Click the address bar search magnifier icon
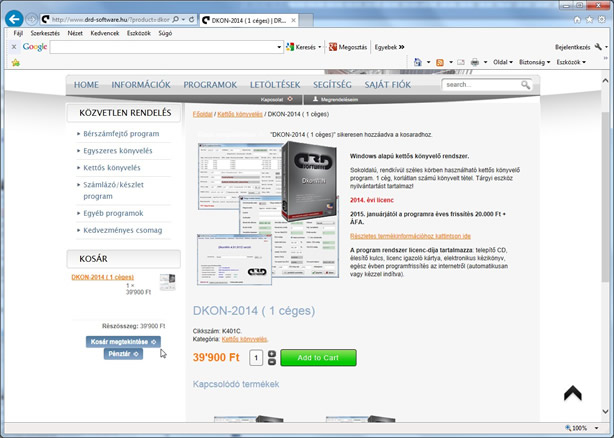This screenshot has width=614, height=438. click(x=175, y=19)
